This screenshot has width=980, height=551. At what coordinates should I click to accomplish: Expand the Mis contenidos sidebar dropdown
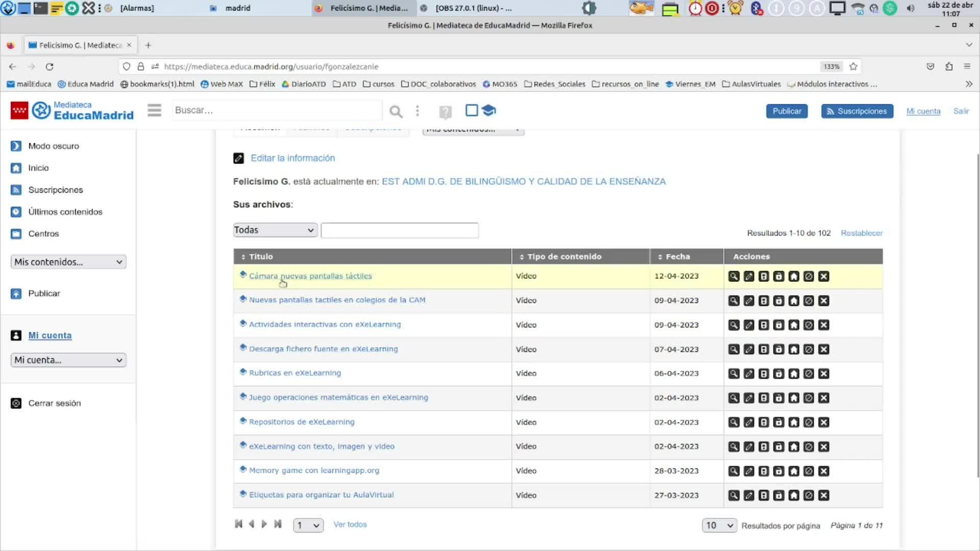click(68, 262)
